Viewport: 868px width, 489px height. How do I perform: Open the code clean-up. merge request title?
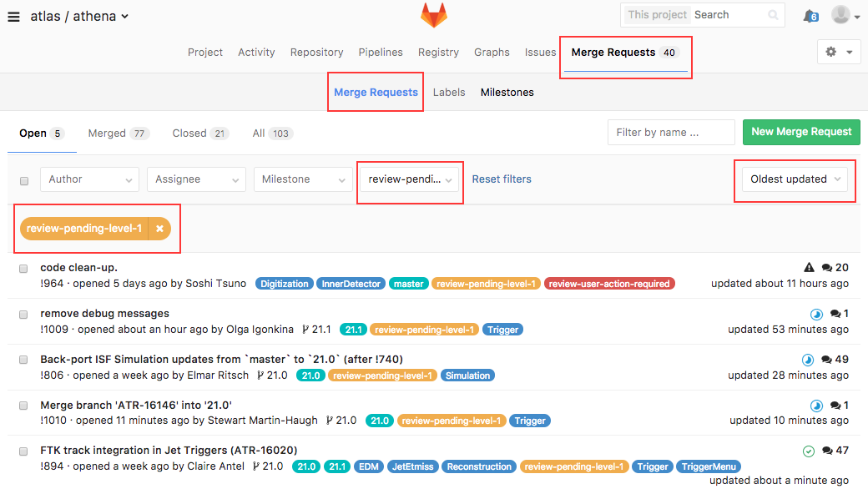click(78, 268)
